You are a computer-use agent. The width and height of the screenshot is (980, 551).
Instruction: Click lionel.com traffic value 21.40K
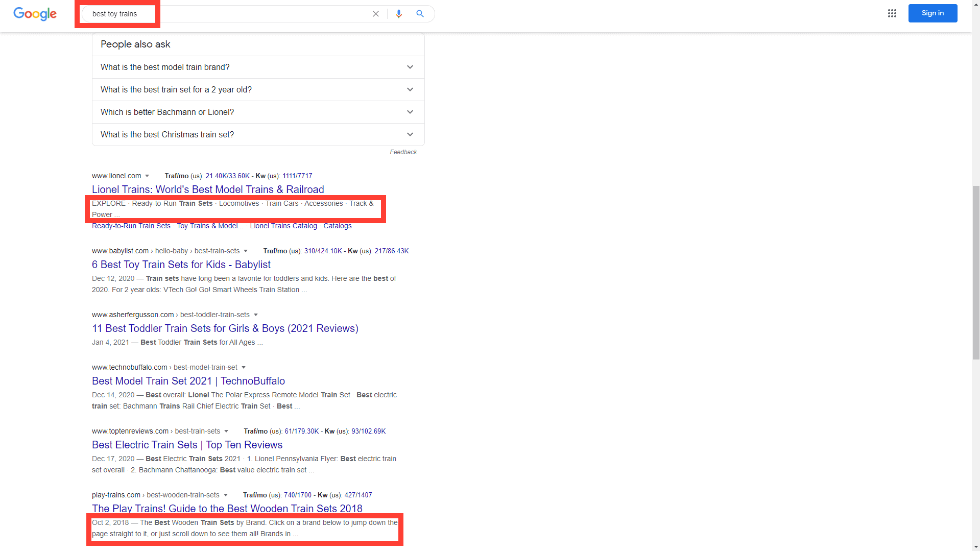tap(217, 176)
